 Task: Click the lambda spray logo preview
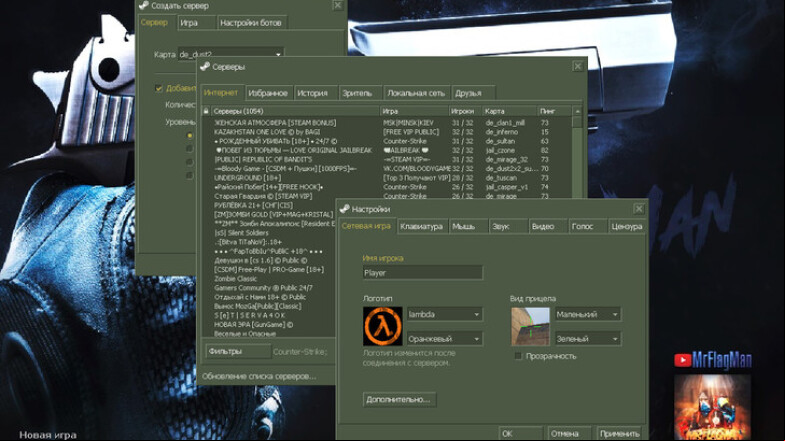[382, 326]
